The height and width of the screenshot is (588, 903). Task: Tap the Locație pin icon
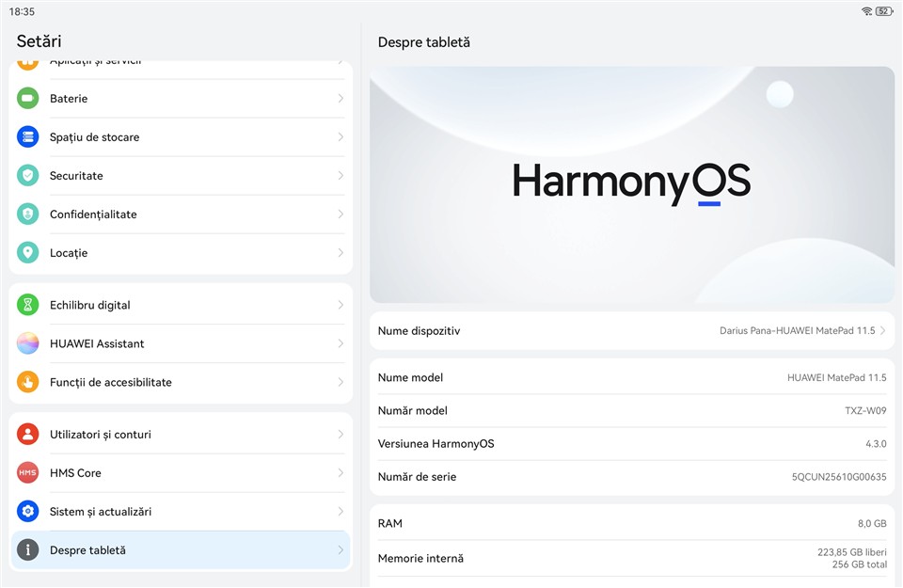coord(28,253)
